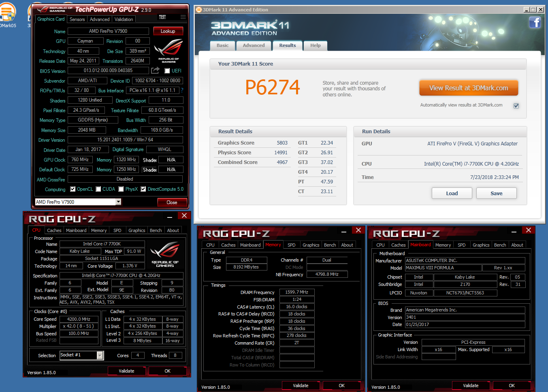Click View Result at 3DMark.com button
Image resolution: width=548 pixels, height=392 pixels.
469,88
